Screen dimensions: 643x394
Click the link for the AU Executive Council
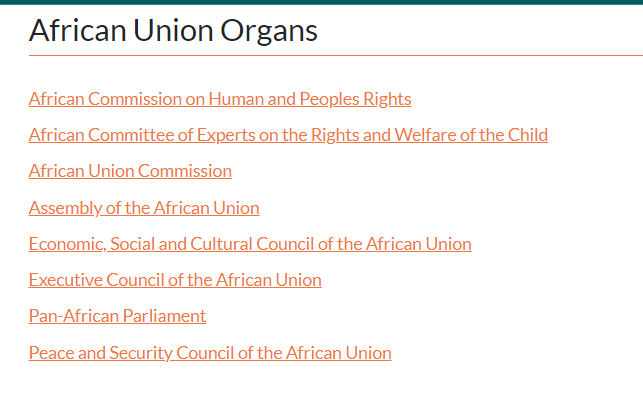175,280
